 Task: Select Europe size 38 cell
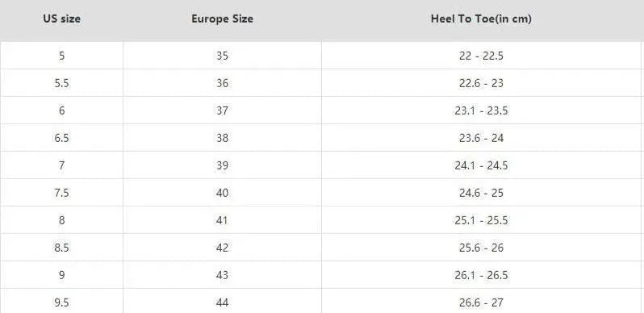[x=222, y=138]
